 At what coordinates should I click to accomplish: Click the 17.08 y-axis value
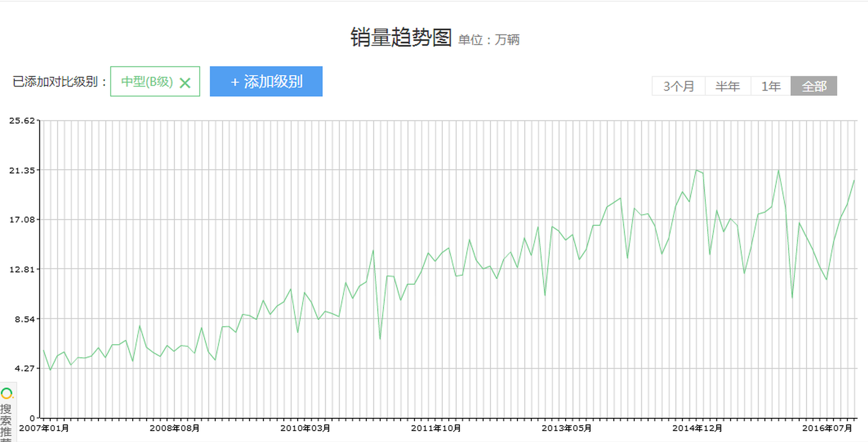point(22,219)
